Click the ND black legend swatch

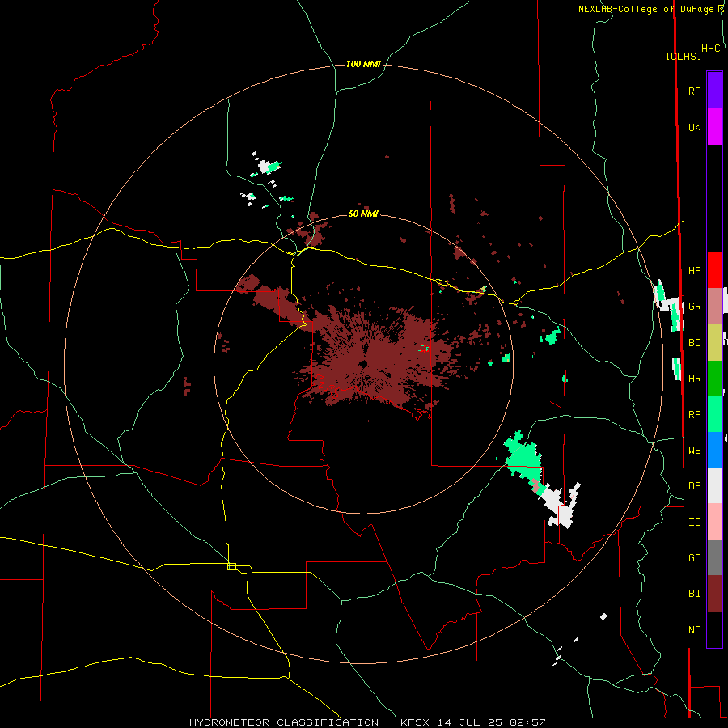click(714, 629)
